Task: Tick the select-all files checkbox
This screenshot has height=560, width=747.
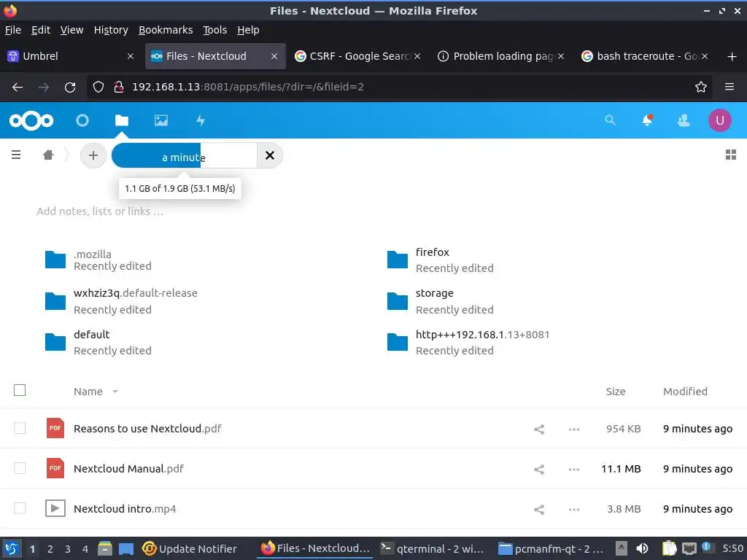Action: point(20,391)
